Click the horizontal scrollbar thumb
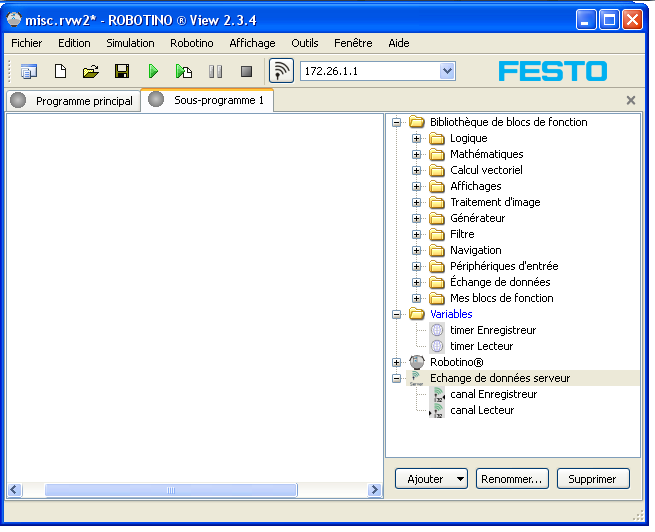This screenshot has height=532, width=655. (171, 490)
